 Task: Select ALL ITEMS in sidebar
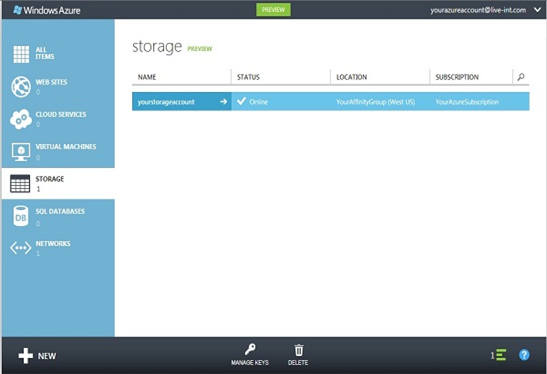(x=45, y=53)
